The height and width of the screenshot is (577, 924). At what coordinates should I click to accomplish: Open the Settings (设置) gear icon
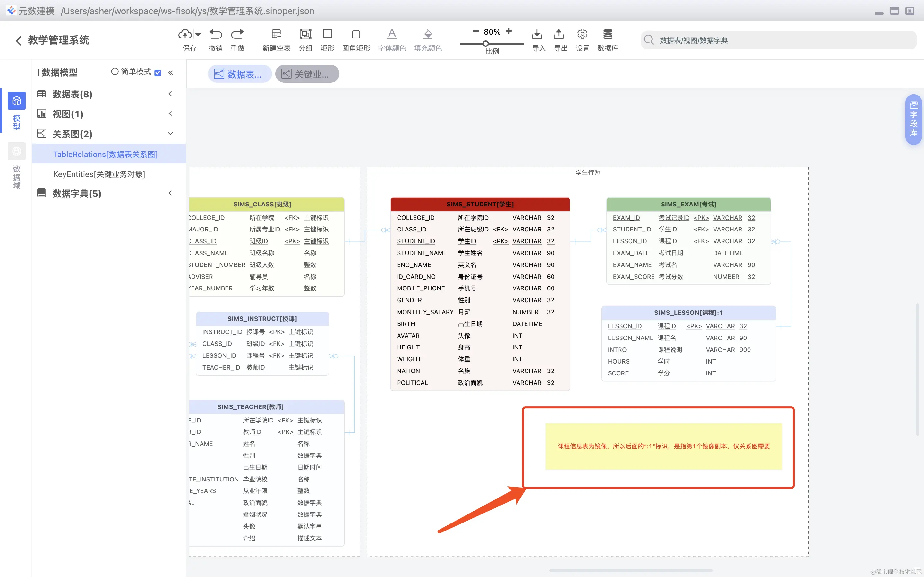(x=582, y=34)
